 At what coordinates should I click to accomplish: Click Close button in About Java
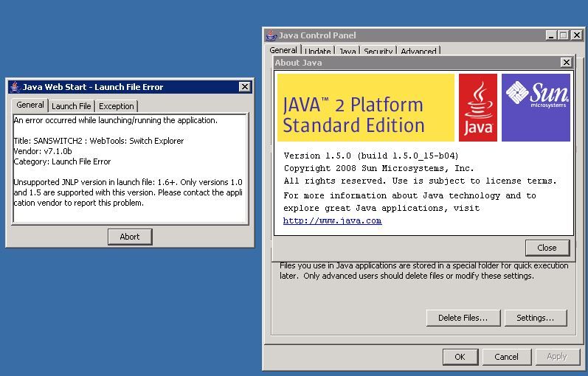point(547,248)
